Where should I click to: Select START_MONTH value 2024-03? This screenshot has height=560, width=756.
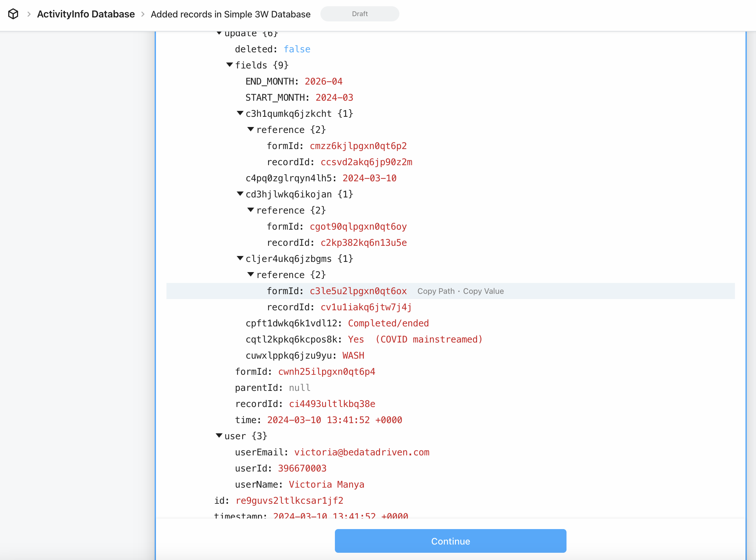334,98
